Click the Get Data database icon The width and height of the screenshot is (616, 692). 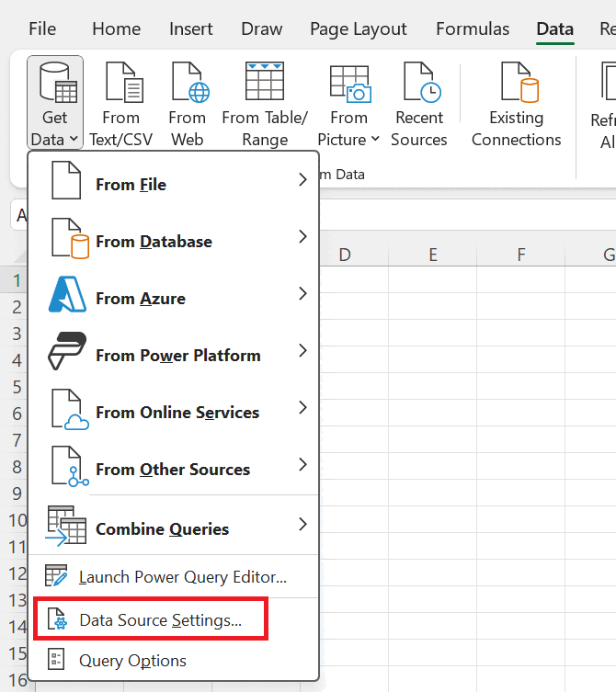[x=58, y=82]
